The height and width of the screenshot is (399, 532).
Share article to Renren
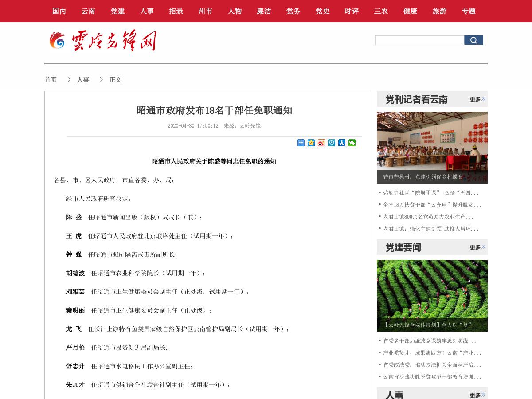point(342,143)
